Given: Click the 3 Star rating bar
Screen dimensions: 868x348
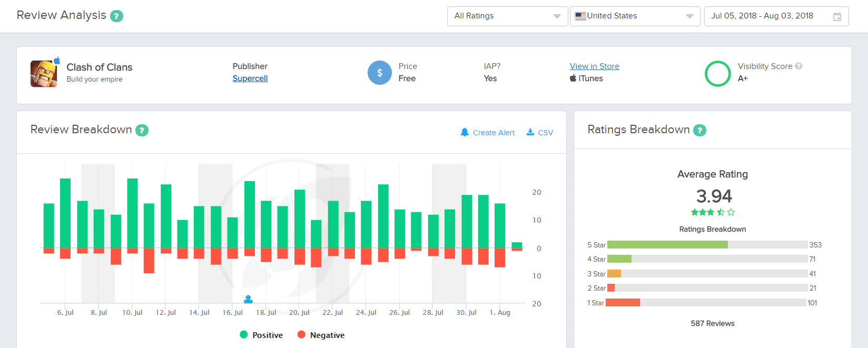Looking at the screenshot, I should coord(707,274).
